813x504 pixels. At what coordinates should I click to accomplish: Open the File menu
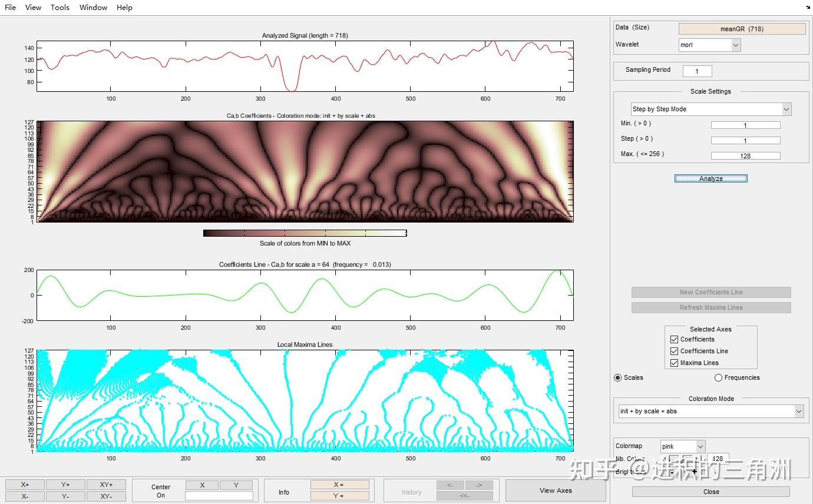[11, 8]
